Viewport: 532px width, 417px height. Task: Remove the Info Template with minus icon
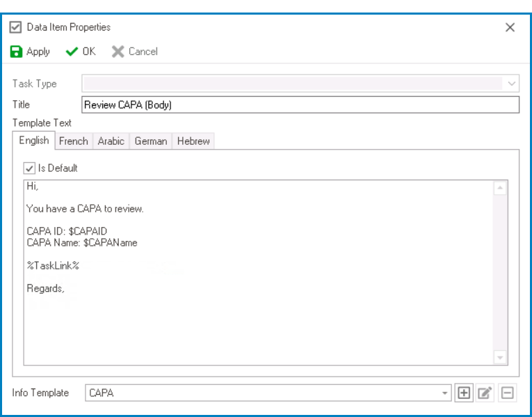coord(507,393)
